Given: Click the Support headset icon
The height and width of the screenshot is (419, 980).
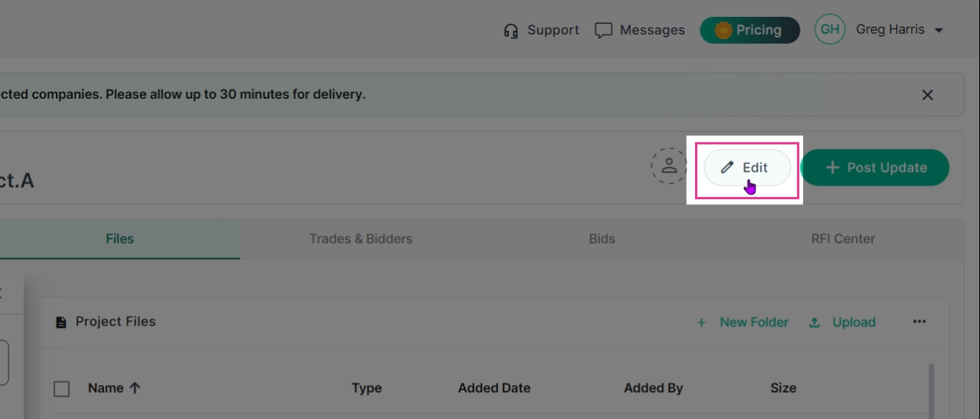Looking at the screenshot, I should point(511,31).
